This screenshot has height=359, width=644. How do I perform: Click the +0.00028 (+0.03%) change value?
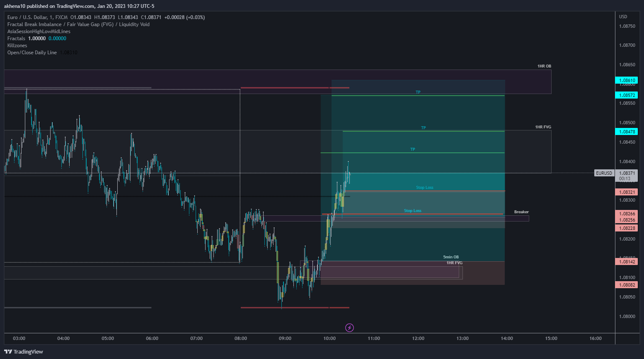(x=184, y=17)
